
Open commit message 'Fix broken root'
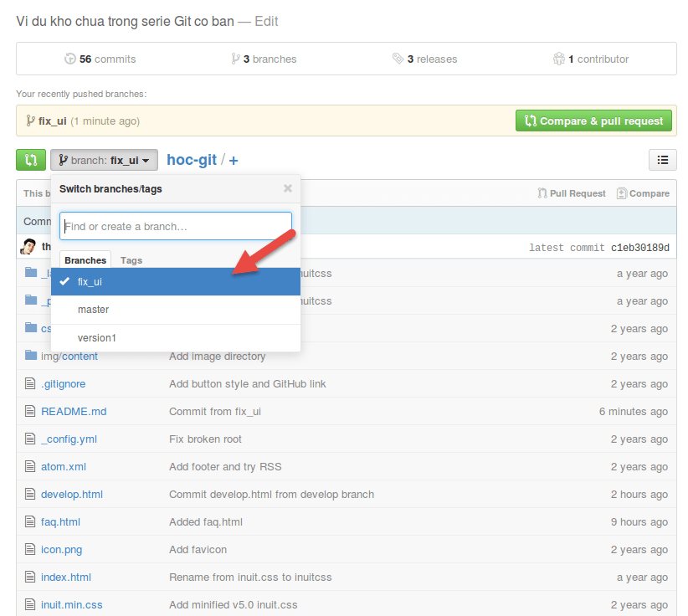pyautogui.click(x=205, y=439)
